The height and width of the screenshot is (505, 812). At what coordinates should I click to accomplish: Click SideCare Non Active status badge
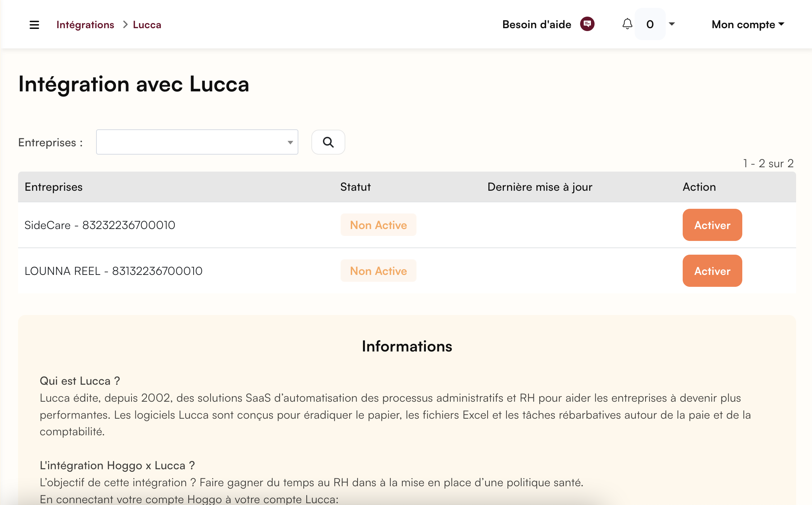coord(378,225)
